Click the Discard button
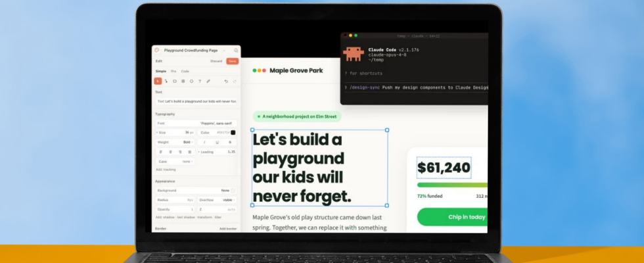 click(216, 61)
